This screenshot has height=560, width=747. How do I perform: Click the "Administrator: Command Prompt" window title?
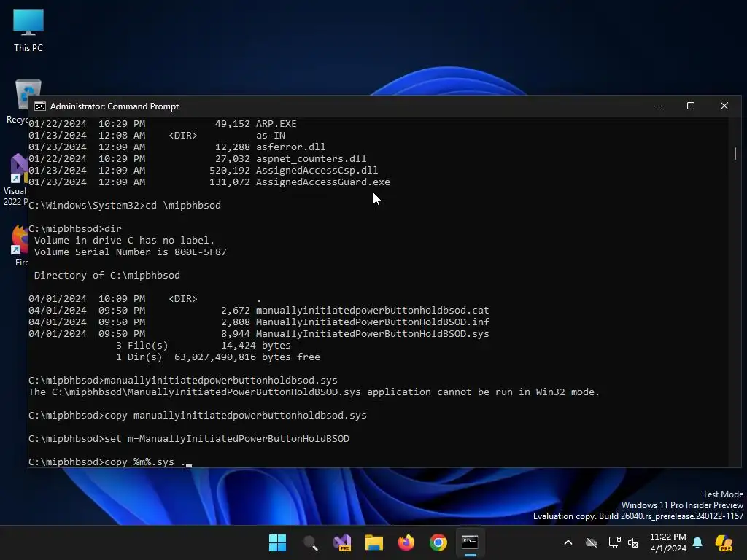[x=115, y=106]
